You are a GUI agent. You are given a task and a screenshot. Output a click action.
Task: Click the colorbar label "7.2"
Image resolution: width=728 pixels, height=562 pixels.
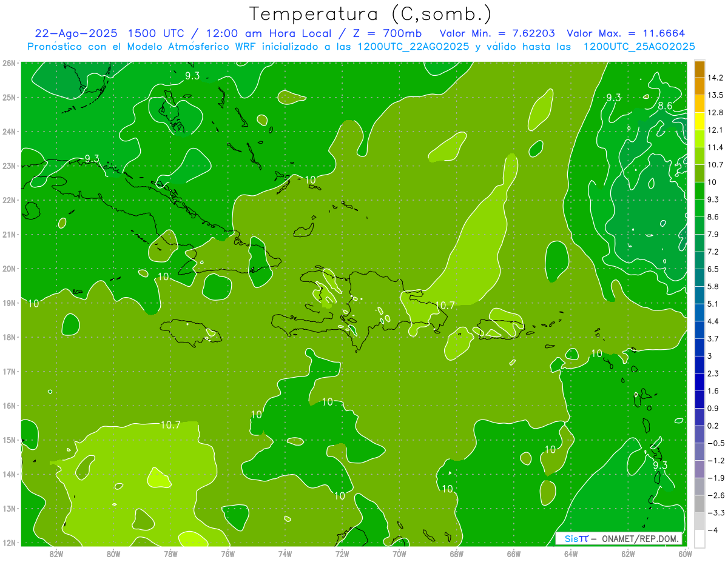click(x=713, y=252)
